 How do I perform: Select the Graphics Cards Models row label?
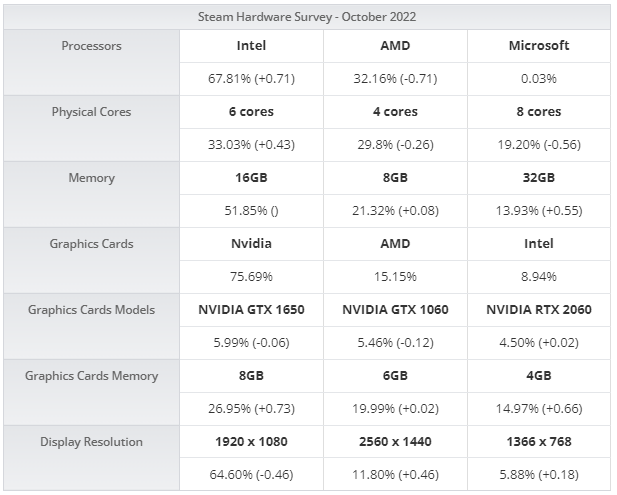pos(91,310)
